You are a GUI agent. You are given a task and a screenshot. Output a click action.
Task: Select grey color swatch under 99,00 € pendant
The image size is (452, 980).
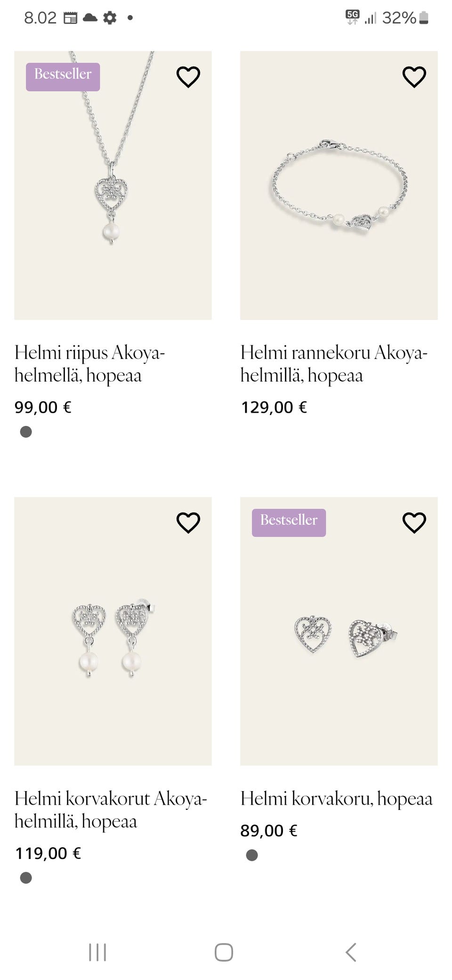pyautogui.click(x=26, y=432)
